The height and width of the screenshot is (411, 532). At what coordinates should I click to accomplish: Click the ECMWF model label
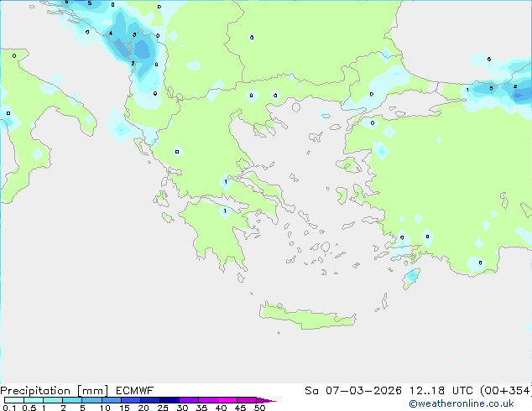point(135,391)
